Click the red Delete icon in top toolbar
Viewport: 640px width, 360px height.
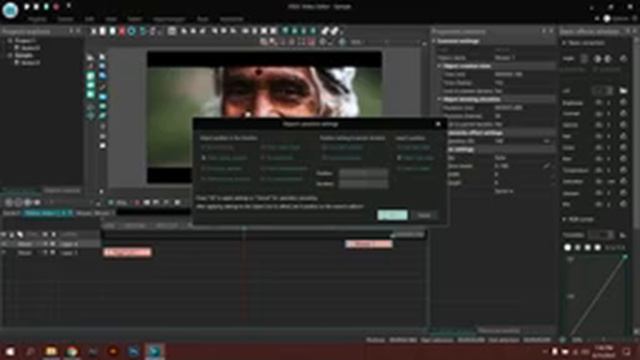coord(122,31)
